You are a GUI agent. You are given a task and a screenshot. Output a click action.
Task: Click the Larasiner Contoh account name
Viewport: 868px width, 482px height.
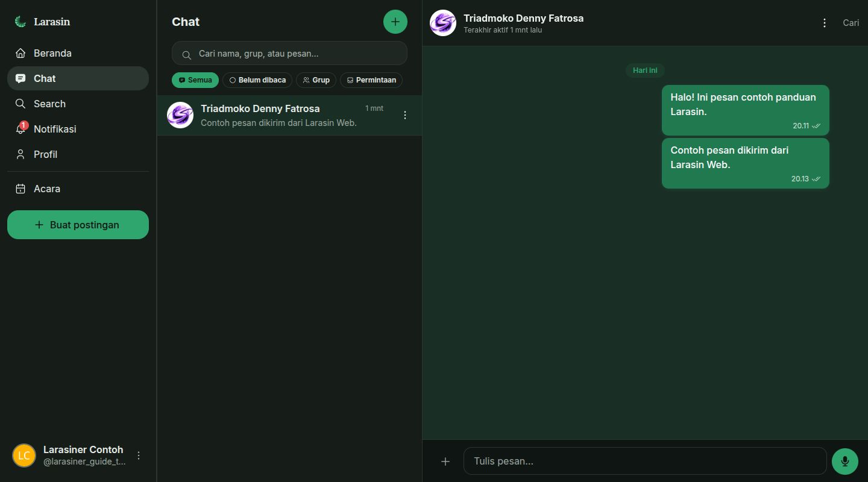click(83, 449)
